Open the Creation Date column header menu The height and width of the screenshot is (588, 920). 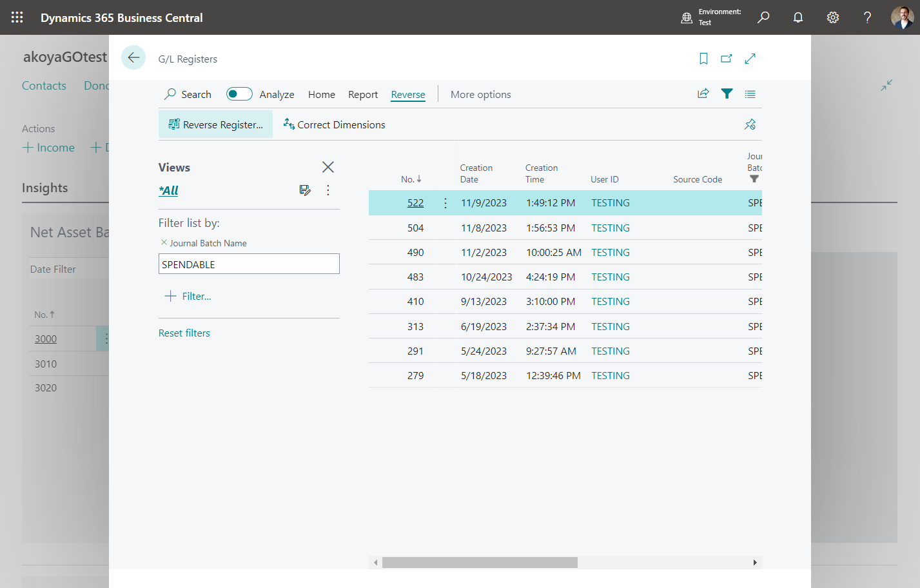[x=476, y=173]
